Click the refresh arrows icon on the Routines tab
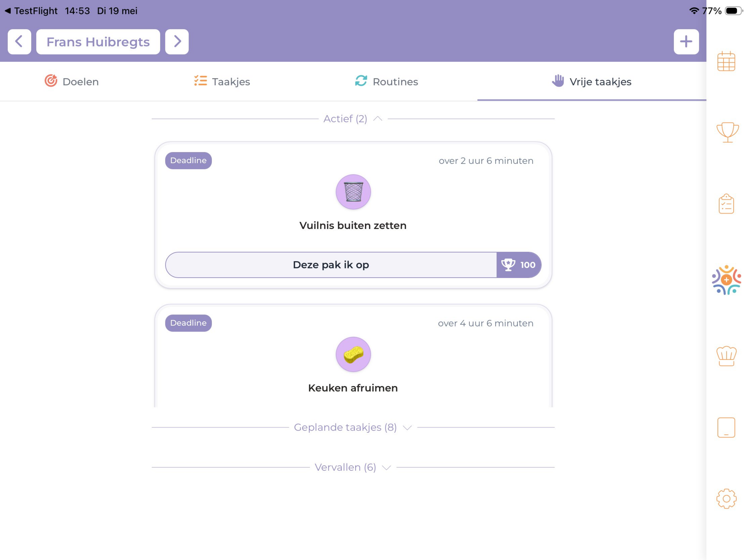The image size is (747, 560). click(361, 81)
